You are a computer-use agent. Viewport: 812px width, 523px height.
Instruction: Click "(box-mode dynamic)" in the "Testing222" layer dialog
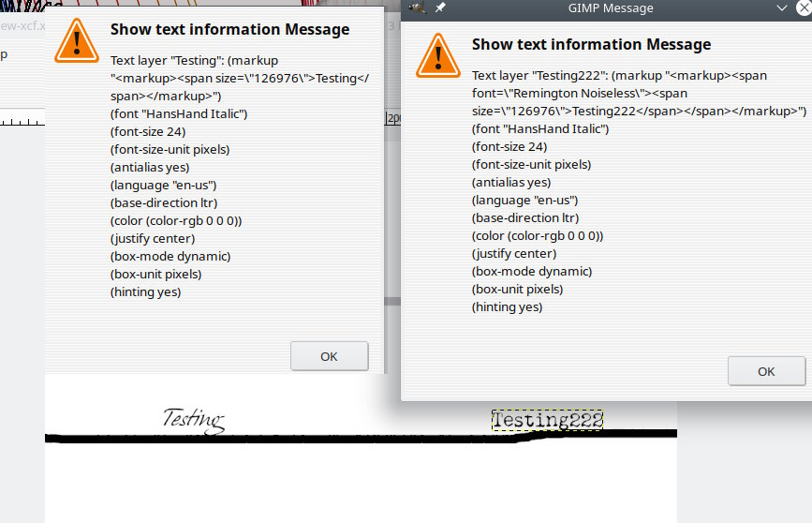532,271
